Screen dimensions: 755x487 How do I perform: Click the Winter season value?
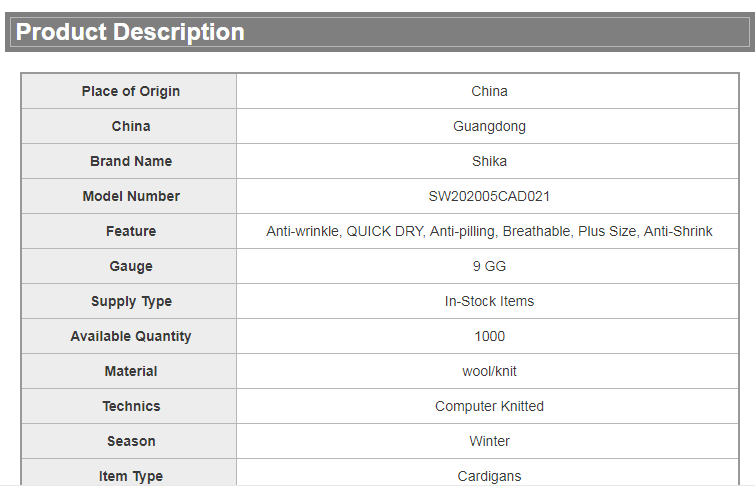489,441
